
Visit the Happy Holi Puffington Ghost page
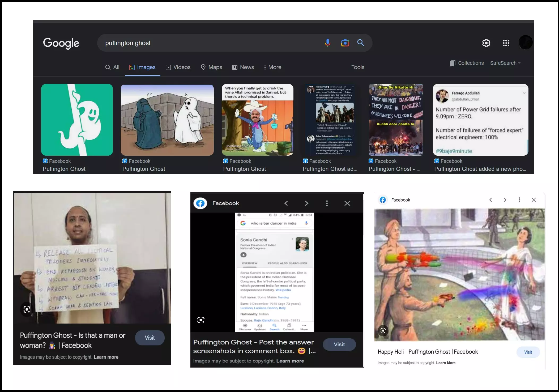point(528,352)
